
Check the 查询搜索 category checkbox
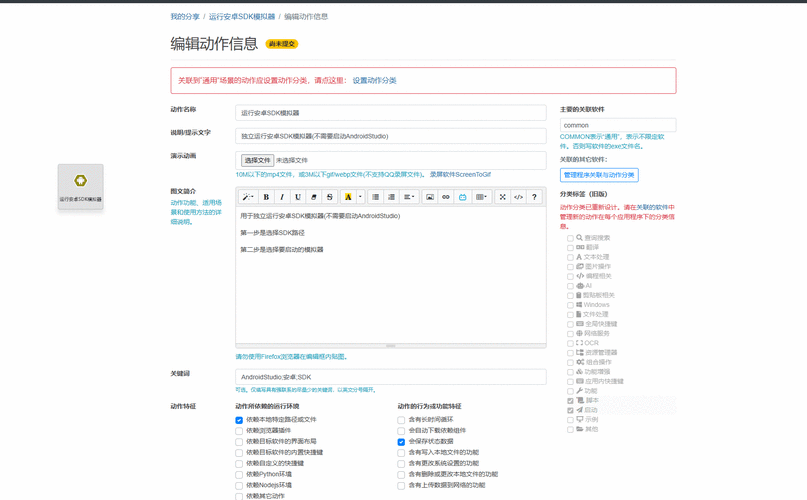[570, 238]
